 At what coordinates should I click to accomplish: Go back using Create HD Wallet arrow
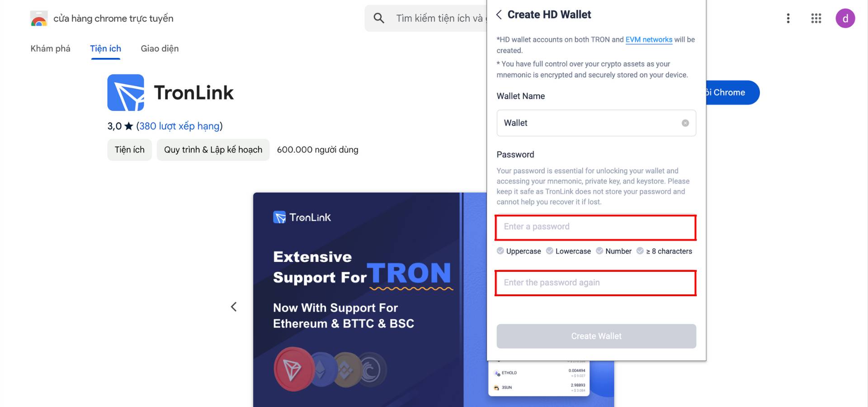click(x=499, y=14)
